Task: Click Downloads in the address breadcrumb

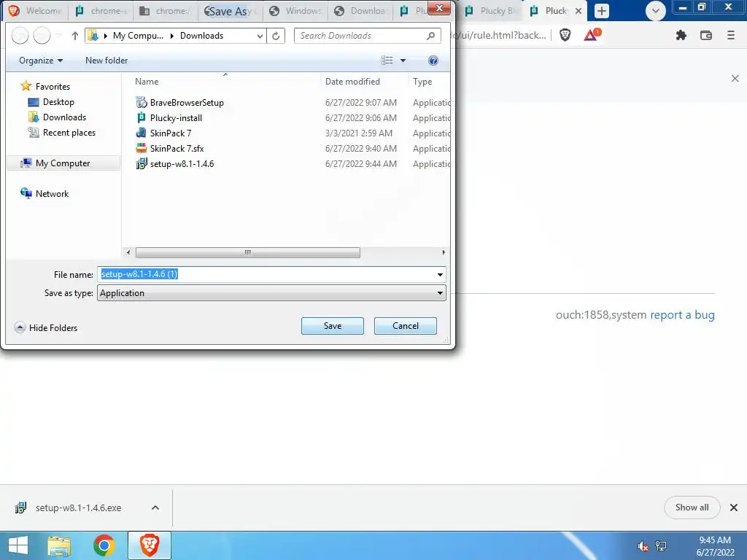Action: [x=201, y=36]
